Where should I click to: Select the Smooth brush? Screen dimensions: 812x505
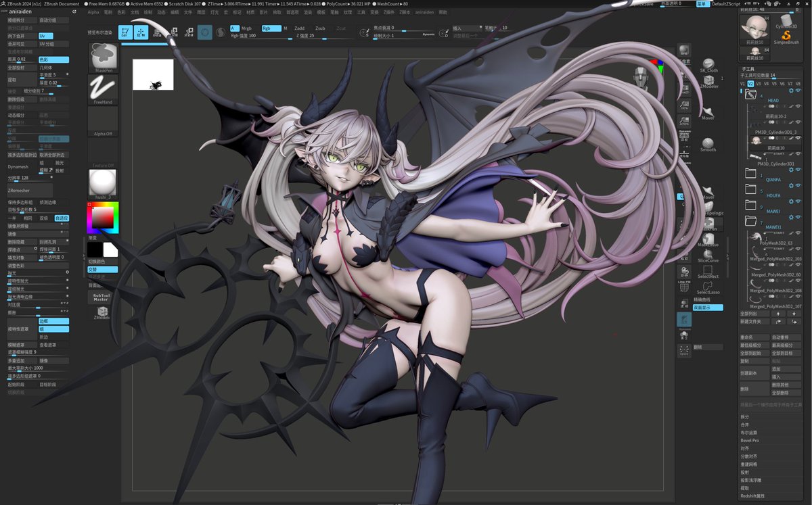click(708, 145)
